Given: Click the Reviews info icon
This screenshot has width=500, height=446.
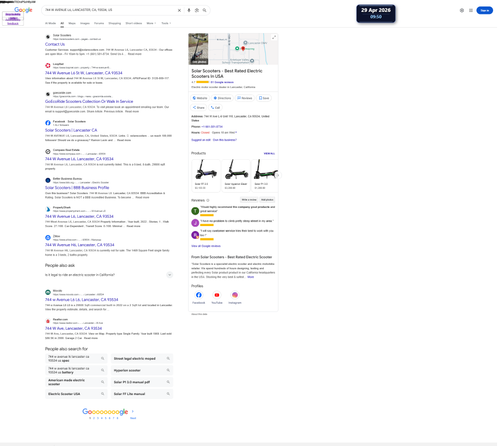Looking at the screenshot, I should coord(208,200).
